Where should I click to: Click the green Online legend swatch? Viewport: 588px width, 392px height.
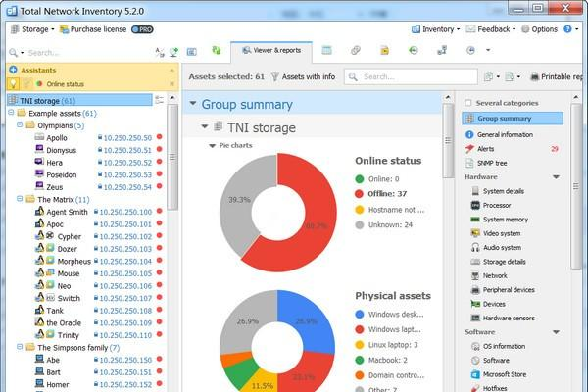(x=360, y=179)
